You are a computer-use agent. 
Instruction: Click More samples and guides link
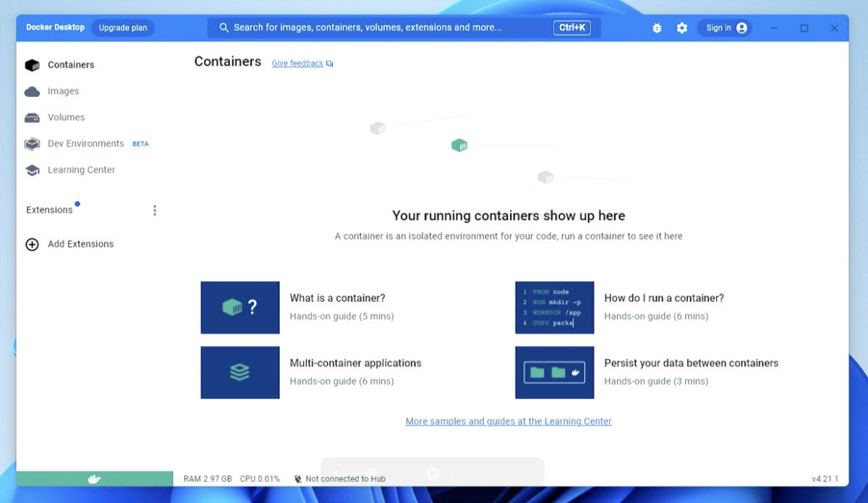click(509, 421)
